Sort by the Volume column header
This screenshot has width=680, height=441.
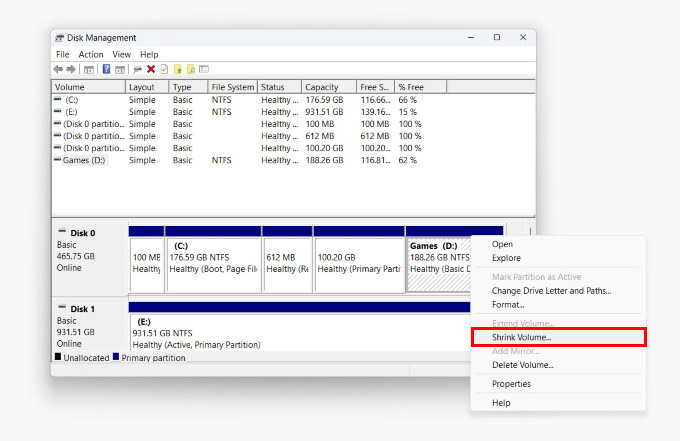[x=88, y=87]
